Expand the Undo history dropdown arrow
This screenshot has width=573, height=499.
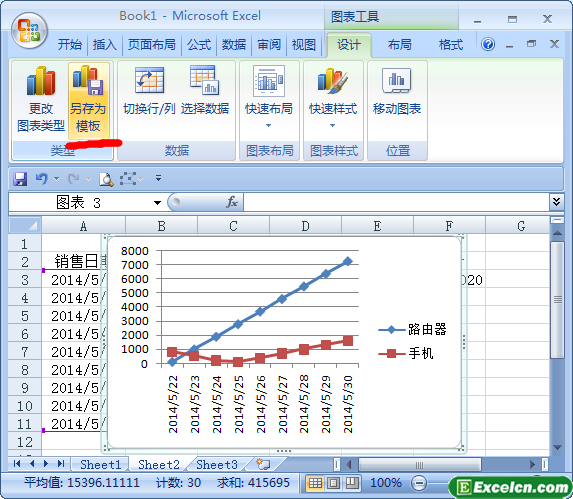coord(57,179)
